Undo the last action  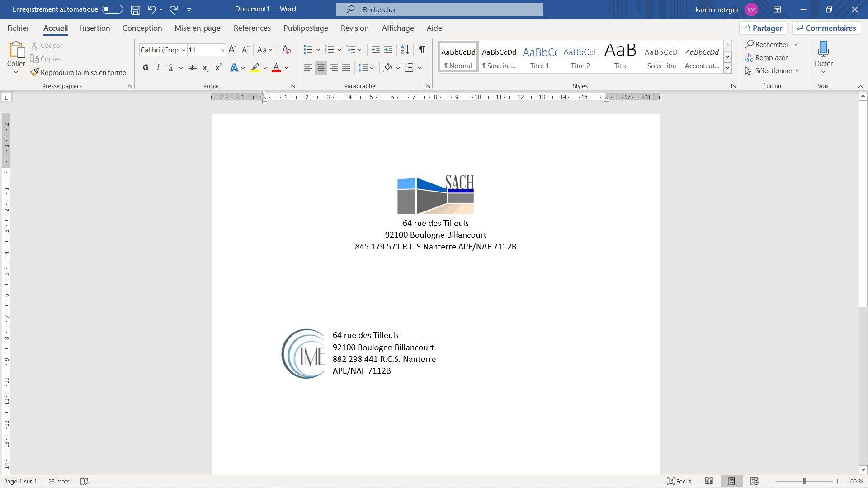click(151, 9)
